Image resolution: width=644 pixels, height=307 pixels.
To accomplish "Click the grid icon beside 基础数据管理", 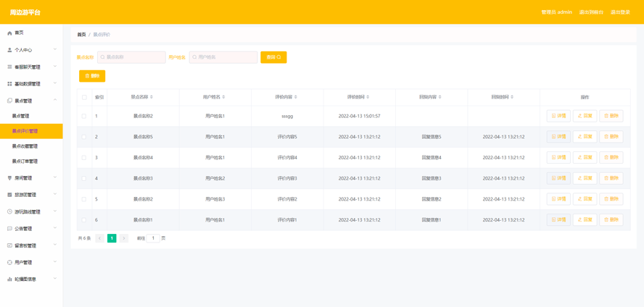I will pos(9,83).
